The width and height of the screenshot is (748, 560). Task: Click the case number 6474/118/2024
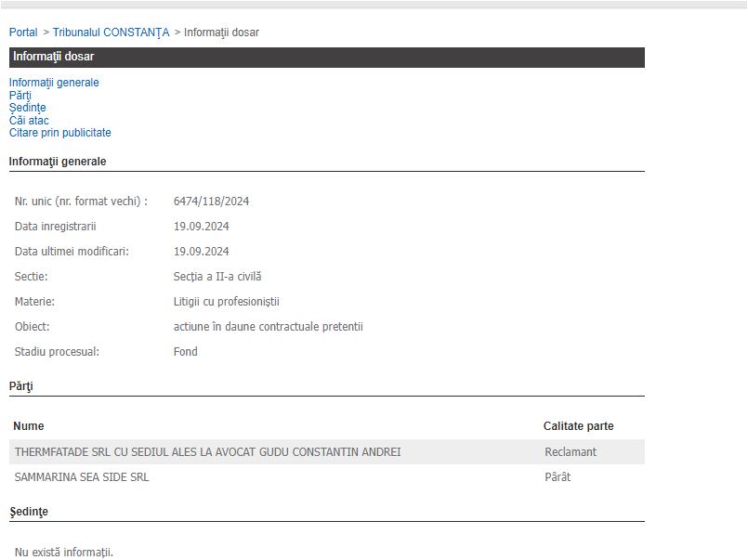pyautogui.click(x=211, y=202)
